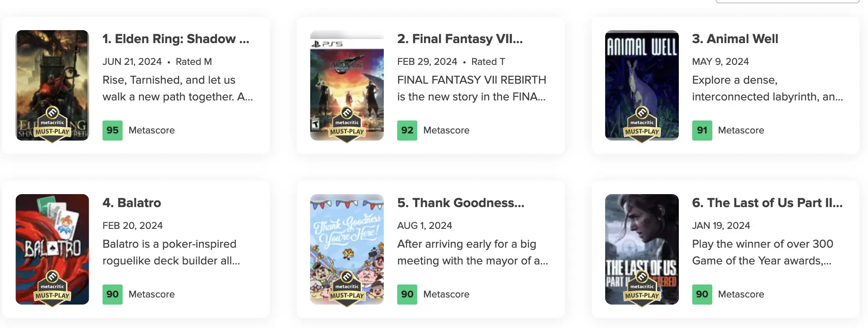868x328 pixels.
Task: Click the 90 Metascore box for Balatro
Action: 113,294
